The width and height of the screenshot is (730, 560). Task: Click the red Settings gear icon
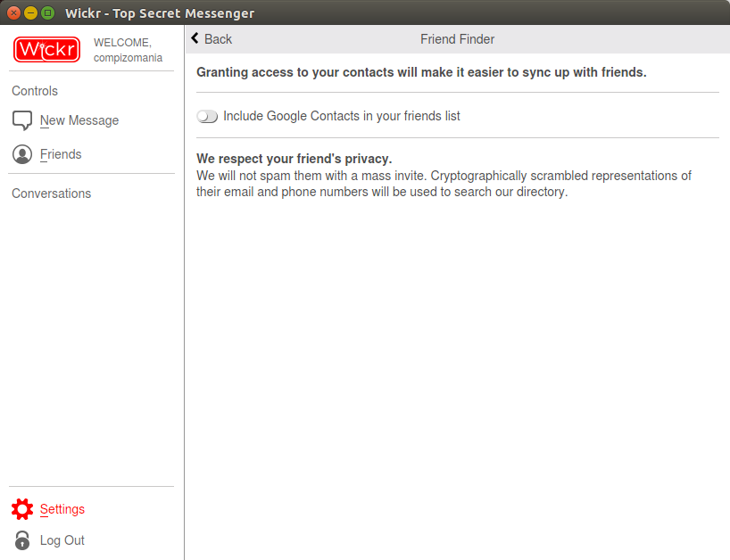pyautogui.click(x=22, y=509)
